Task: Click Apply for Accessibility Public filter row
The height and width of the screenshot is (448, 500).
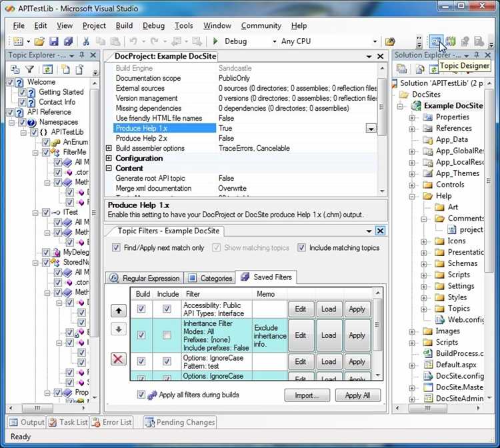Action: pyautogui.click(x=357, y=309)
